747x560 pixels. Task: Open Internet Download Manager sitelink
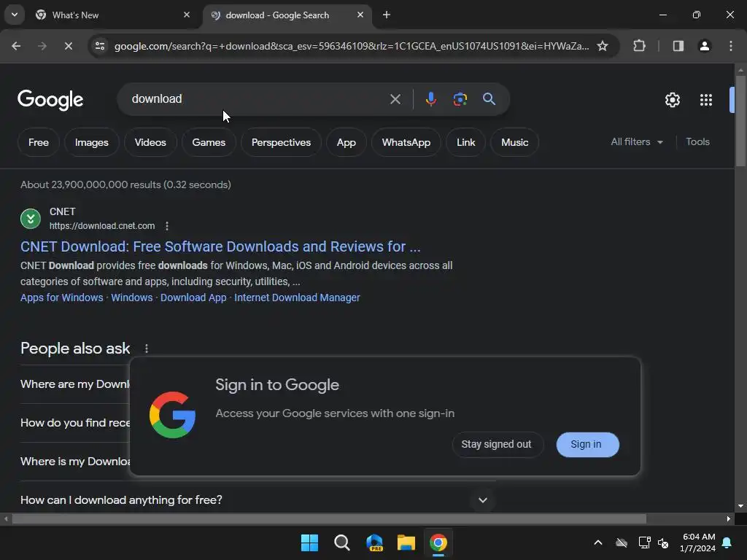[298, 297]
